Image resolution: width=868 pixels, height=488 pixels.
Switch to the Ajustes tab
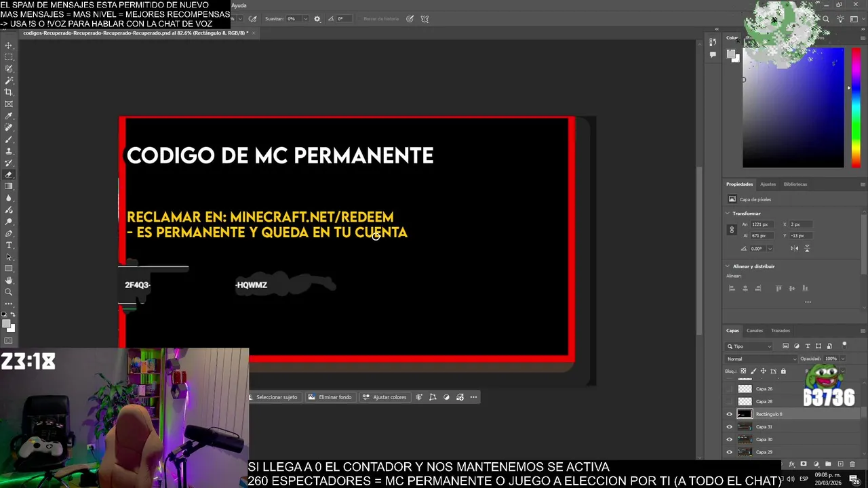(768, 184)
